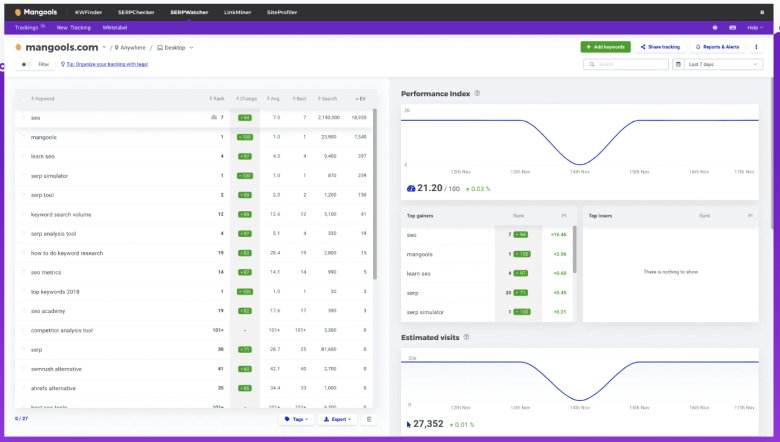
Task: Click the Mangools logo
Action: point(36,12)
